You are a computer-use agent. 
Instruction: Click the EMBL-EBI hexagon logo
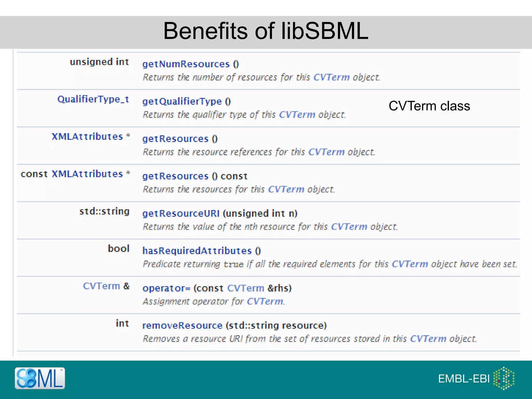[504, 378]
